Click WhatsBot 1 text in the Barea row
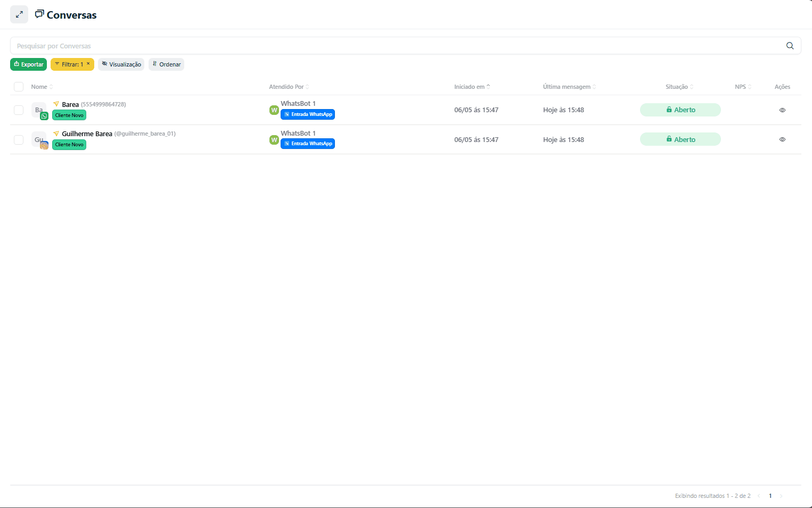Screen dimensions: 812x508 298,103
